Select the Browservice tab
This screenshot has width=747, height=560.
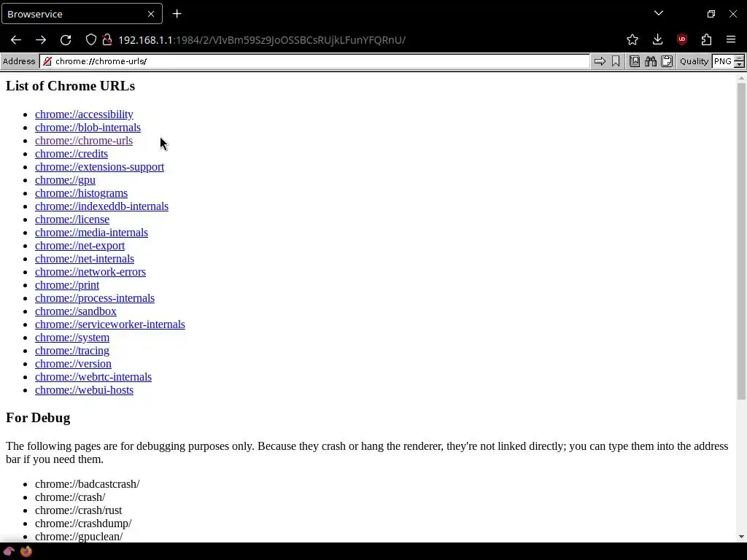point(82,14)
